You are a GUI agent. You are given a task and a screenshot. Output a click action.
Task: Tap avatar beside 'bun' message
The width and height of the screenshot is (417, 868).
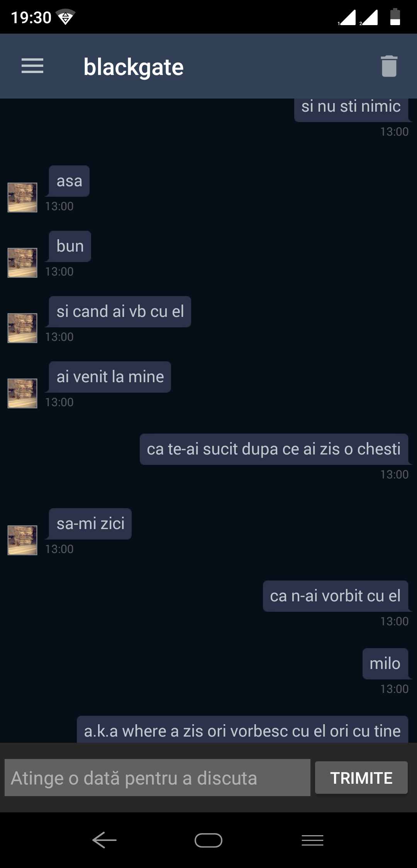[22, 263]
